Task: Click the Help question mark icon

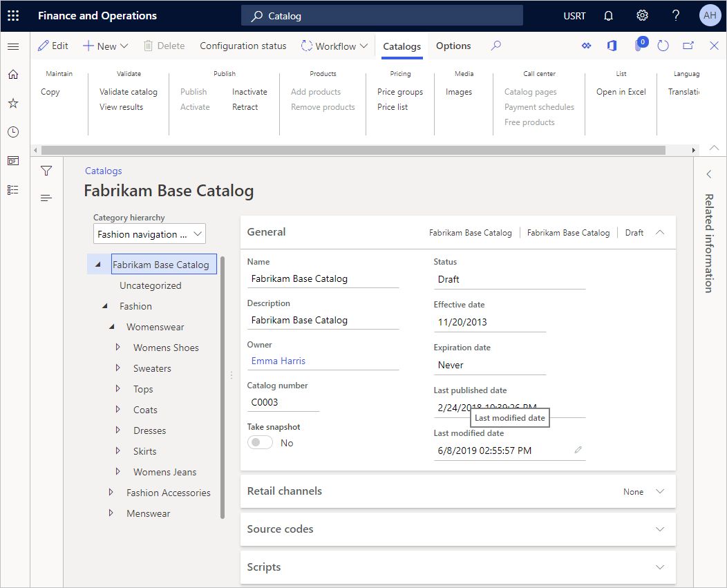Action: pos(676,15)
